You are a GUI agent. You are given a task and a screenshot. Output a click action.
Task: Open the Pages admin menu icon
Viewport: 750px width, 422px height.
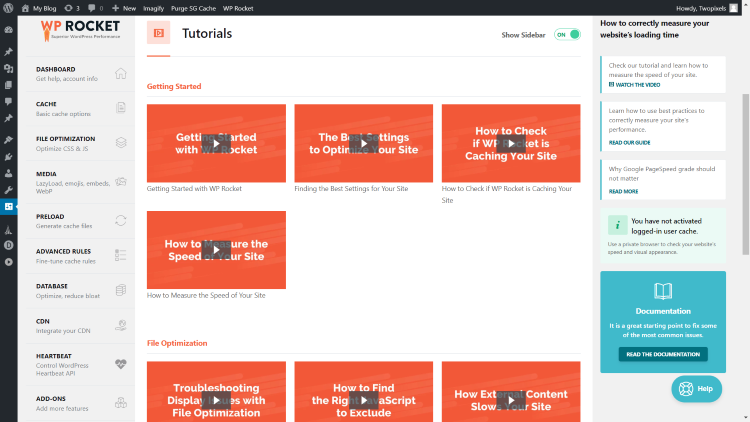click(x=9, y=85)
